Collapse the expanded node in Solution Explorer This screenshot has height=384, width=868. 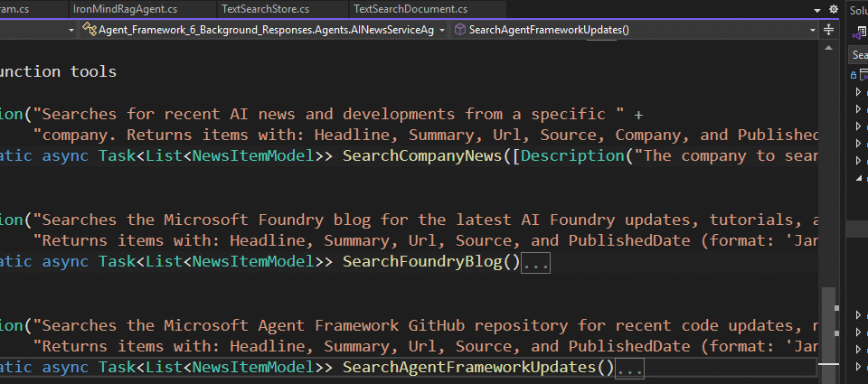click(858, 177)
